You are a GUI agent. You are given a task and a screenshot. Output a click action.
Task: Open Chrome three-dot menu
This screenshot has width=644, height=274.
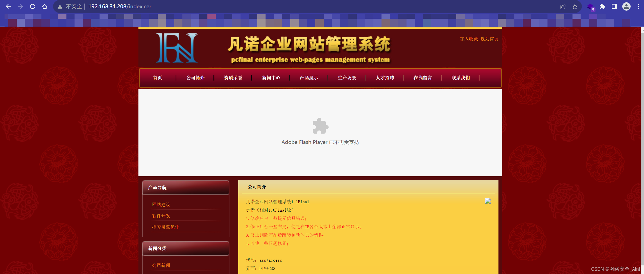pos(638,7)
